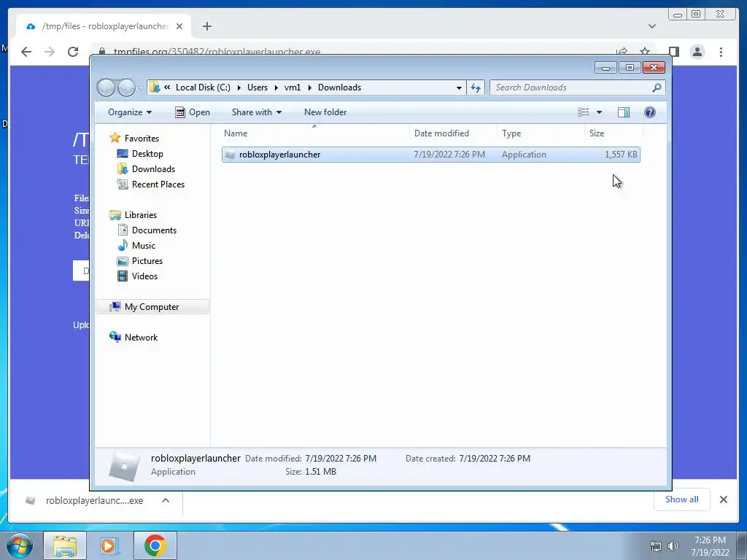Click the 1,557 KB size cell
Screen dimensions: 747x560
[x=621, y=155]
